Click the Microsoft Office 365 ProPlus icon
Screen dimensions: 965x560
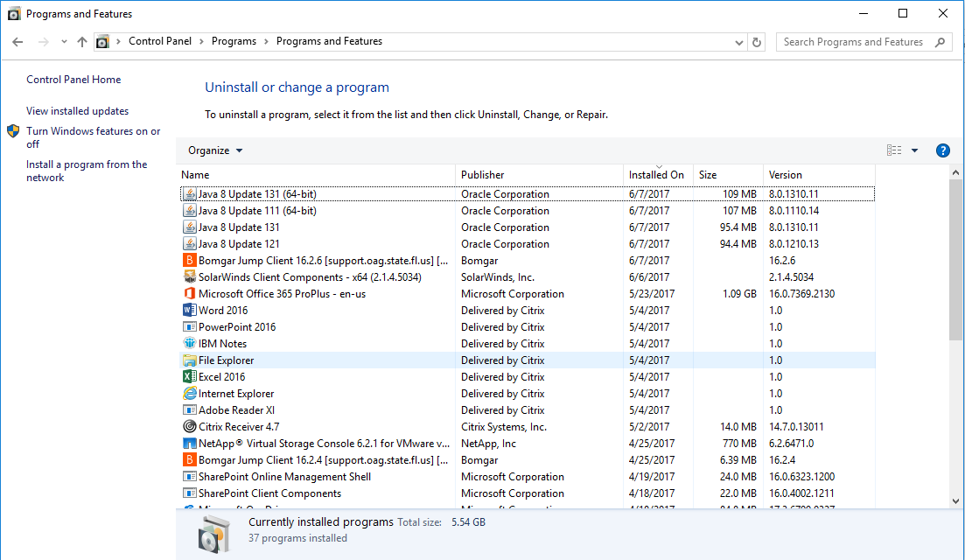(x=190, y=293)
